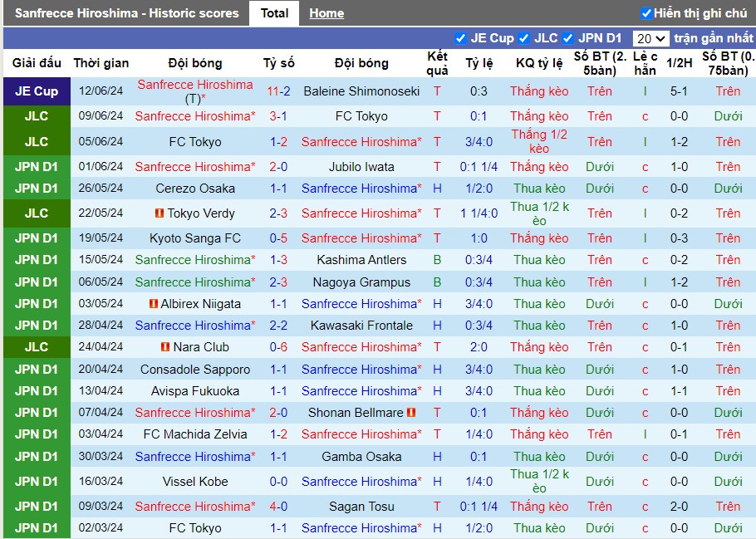
Task: Click FC Tokyo on the 05/06/24 row
Action: click(x=195, y=142)
